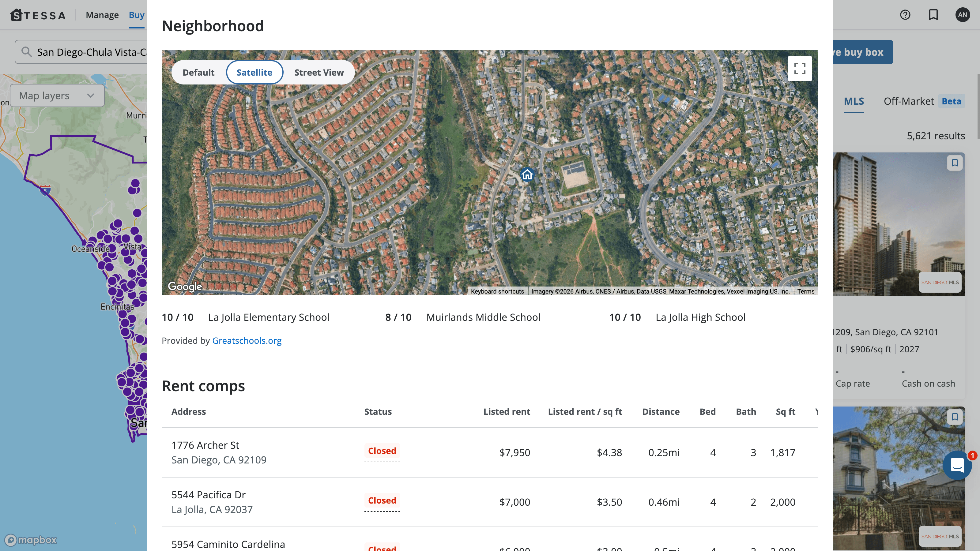Open the Intercom chat bubble
Image resolution: width=980 pixels, height=551 pixels.
click(957, 465)
